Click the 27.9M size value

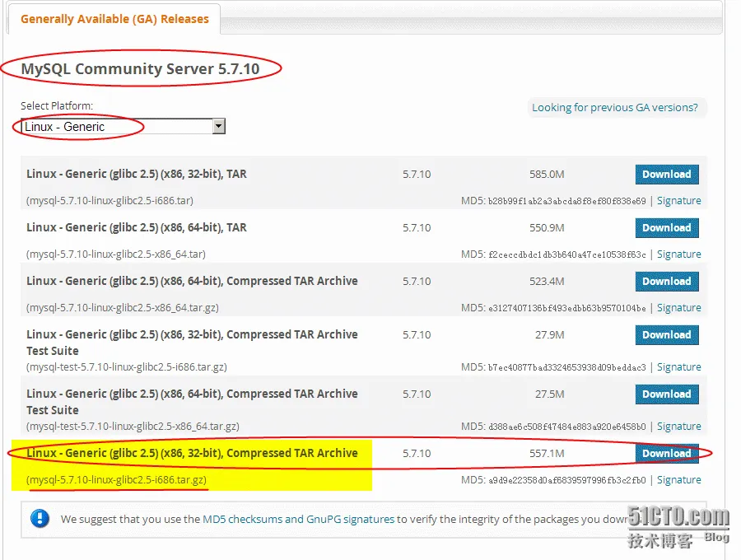550,334
